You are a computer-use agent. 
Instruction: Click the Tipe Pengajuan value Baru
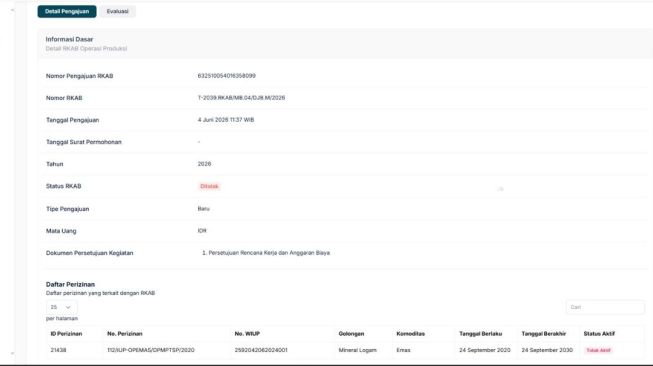pyautogui.click(x=204, y=209)
